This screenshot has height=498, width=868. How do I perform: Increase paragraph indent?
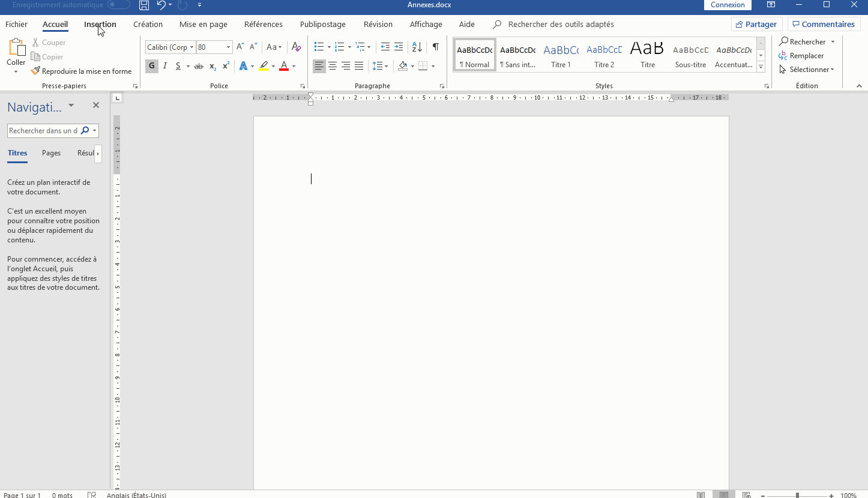coord(399,47)
